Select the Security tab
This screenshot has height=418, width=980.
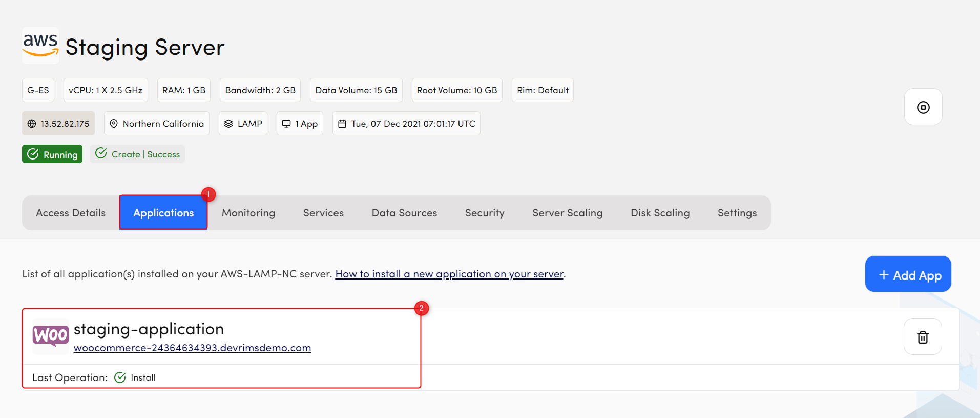click(x=485, y=213)
